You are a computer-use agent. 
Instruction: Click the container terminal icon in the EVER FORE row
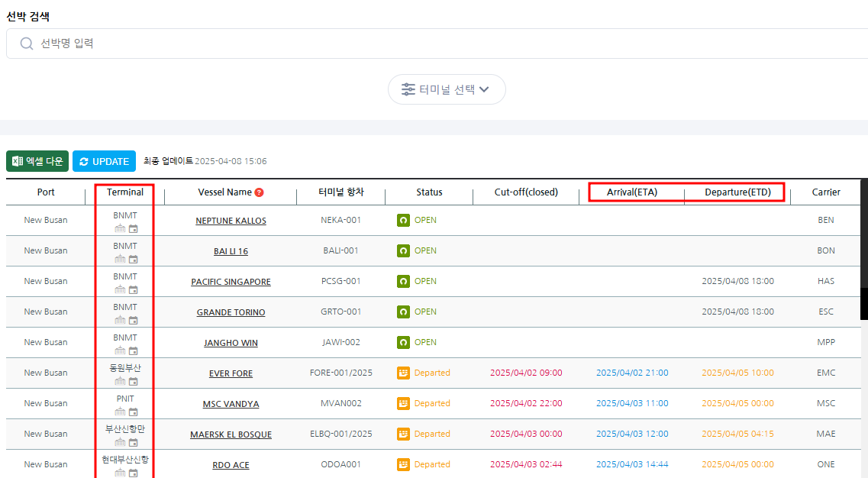click(120, 381)
